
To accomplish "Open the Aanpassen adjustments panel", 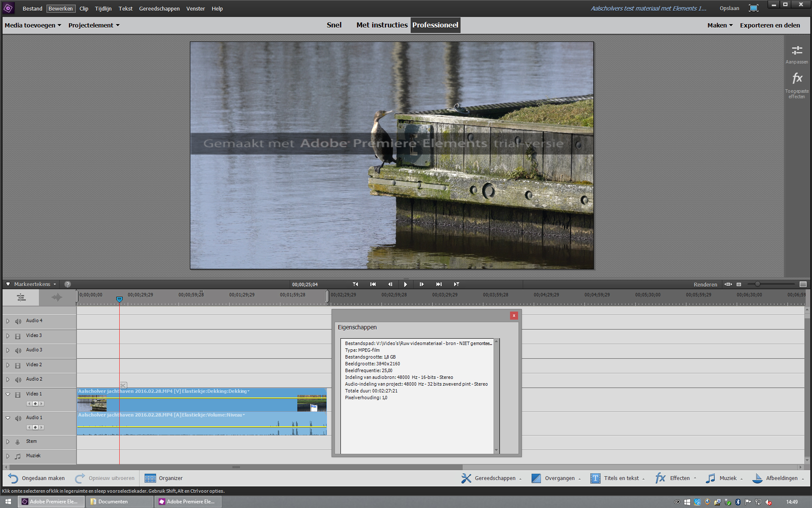I will pos(797,55).
